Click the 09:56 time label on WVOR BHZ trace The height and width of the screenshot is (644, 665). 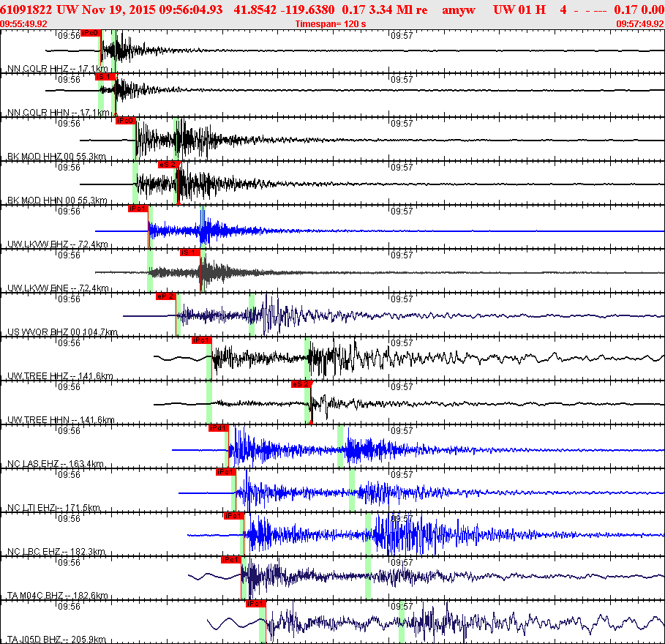69,299
